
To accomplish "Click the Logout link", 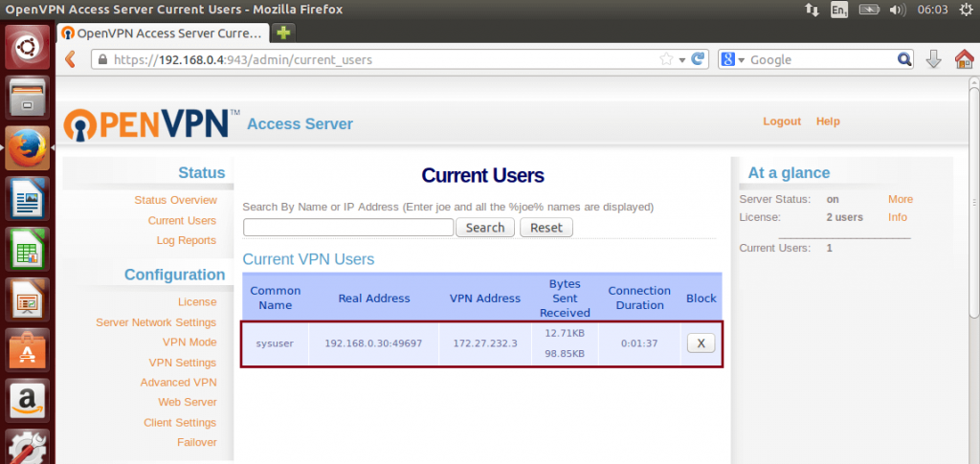I will 782,122.
